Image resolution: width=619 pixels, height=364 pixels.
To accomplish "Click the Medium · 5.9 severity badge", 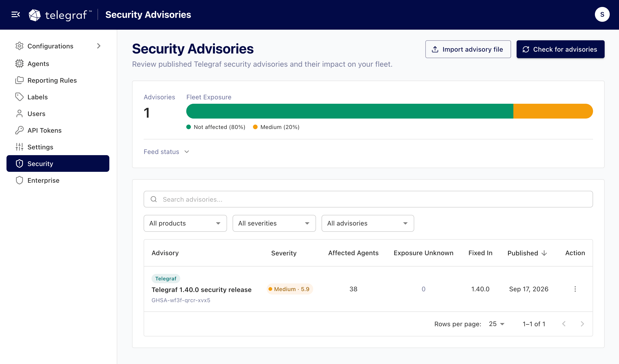I will [x=290, y=289].
